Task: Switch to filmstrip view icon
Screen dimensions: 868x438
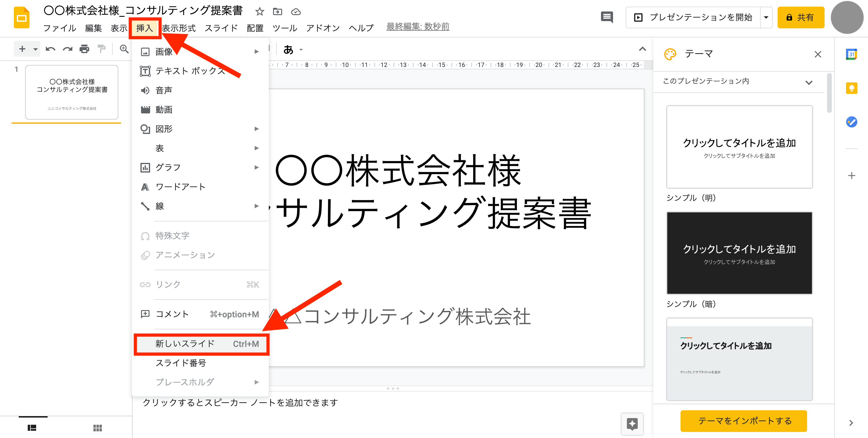Action: [x=32, y=428]
